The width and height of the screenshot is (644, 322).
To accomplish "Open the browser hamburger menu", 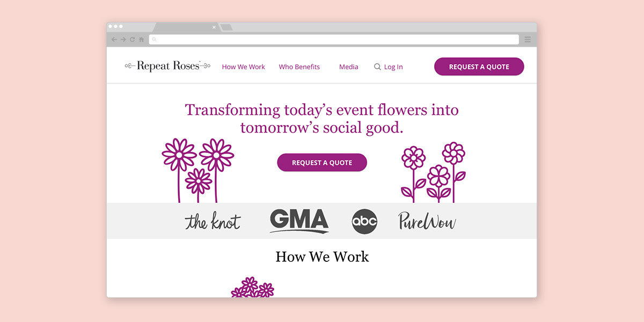I will tap(528, 39).
